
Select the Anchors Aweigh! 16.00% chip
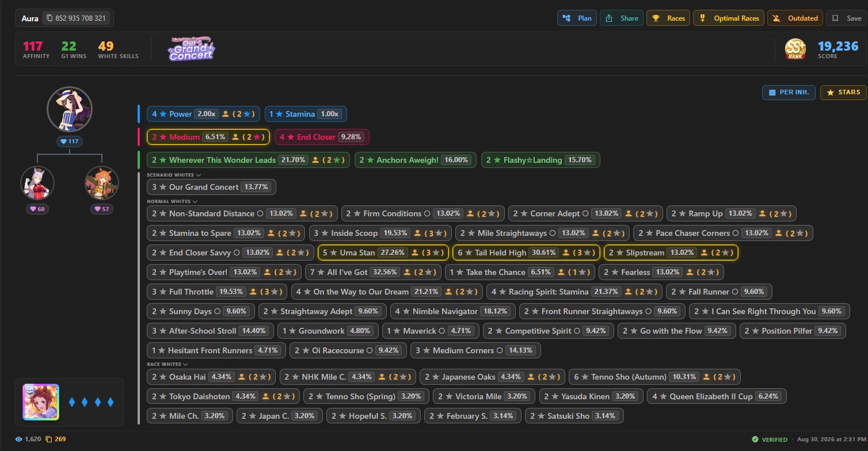tap(416, 160)
